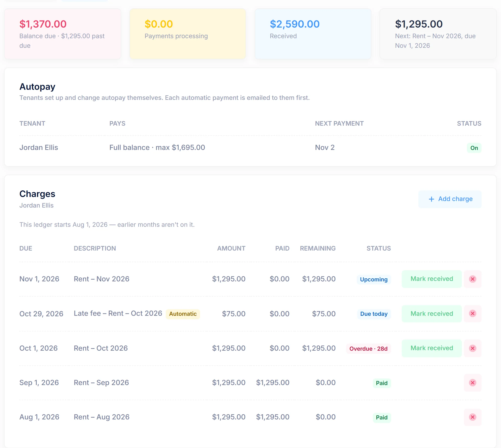Select the Paid badge for Aug 2026 rent
Viewport: 501px width, 448px height.
point(381,417)
